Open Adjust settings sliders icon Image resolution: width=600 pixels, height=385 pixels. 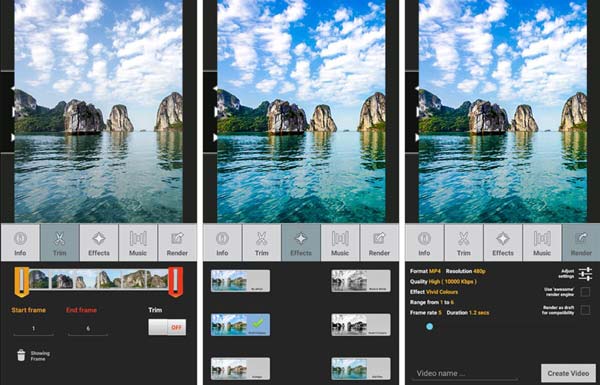(x=585, y=274)
